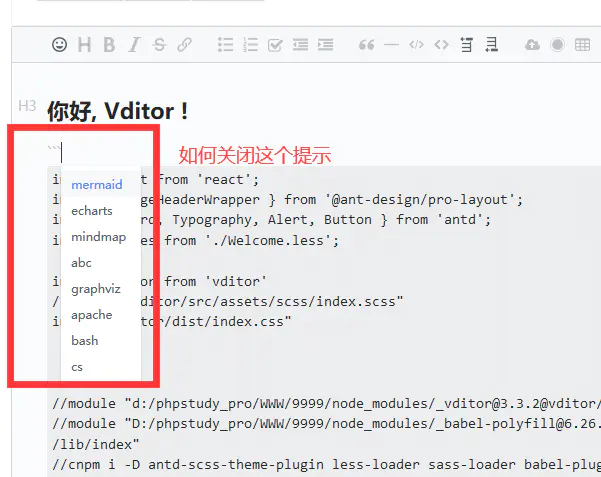601x477 pixels.
Task: Choose apache from language suggestions
Action: tap(101, 315)
